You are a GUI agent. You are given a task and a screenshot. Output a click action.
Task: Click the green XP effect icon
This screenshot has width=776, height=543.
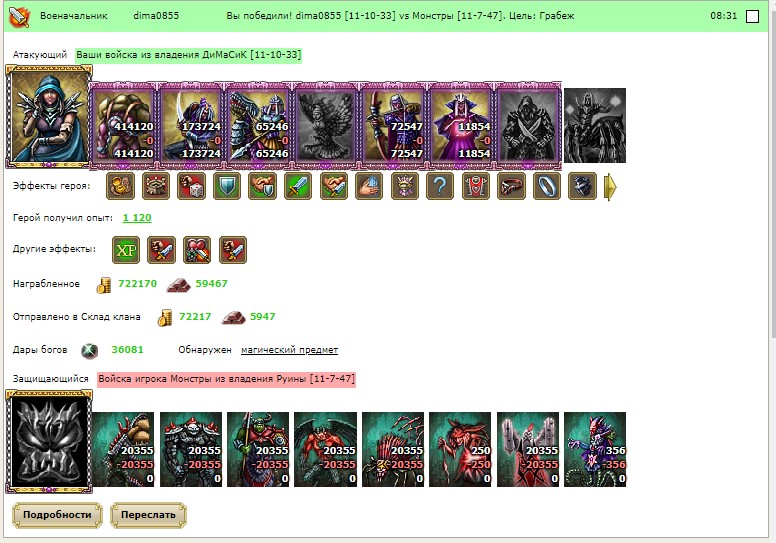pos(126,250)
